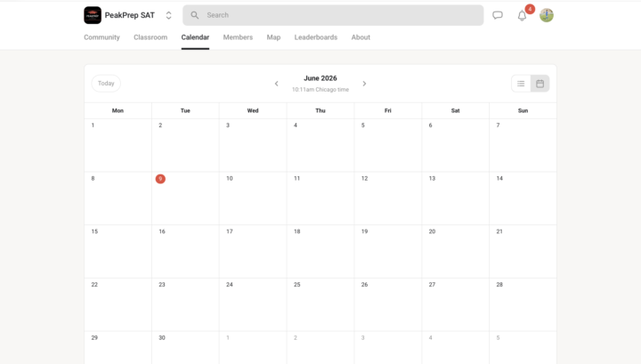Click the PeakPrep SAT logo icon
641x364 pixels.
[x=93, y=15]
